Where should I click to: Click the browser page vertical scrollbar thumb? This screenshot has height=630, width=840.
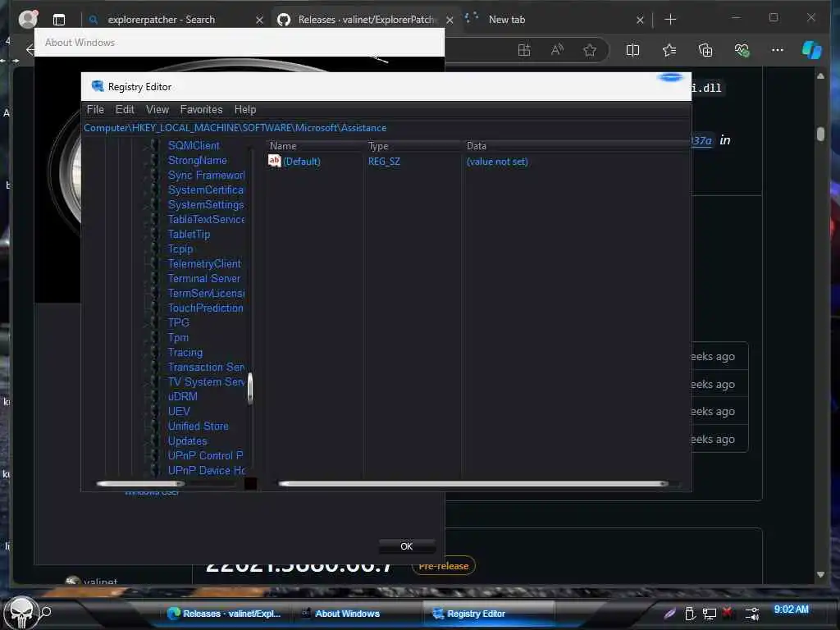coord(820,134)
